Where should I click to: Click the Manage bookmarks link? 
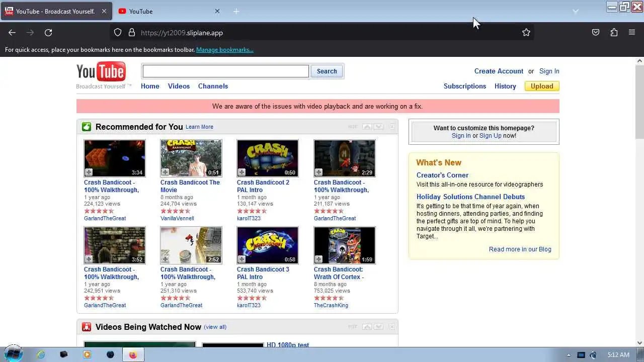225,50
